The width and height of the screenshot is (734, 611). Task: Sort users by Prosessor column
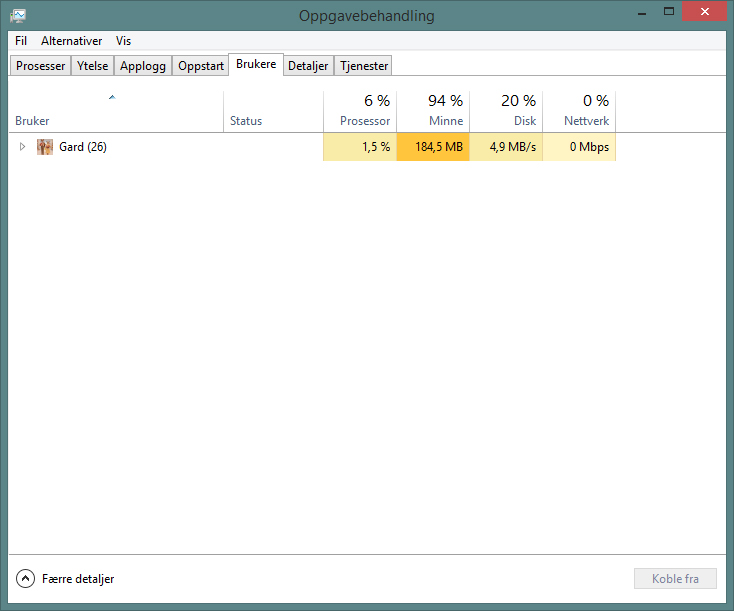[360, 111]
